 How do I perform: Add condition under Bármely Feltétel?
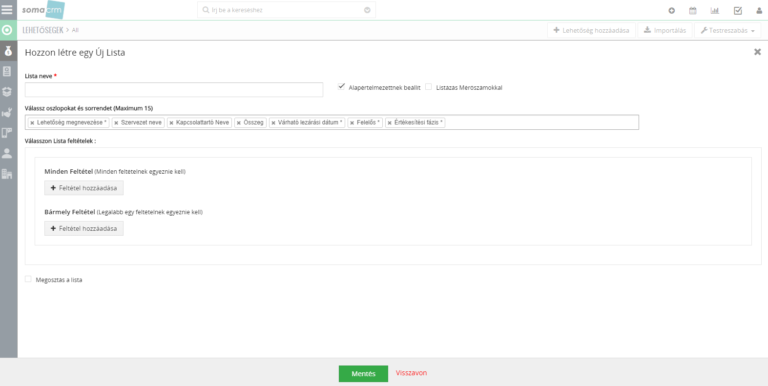coord(84,228)
